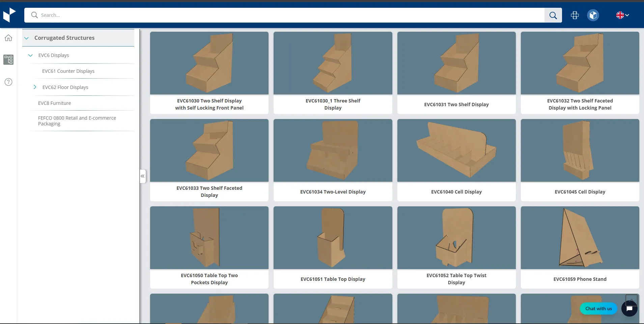Open the EVC61045 Cell Display thumbnail
This screenshot has width=644, height=324.
click(x=580, y=150)
